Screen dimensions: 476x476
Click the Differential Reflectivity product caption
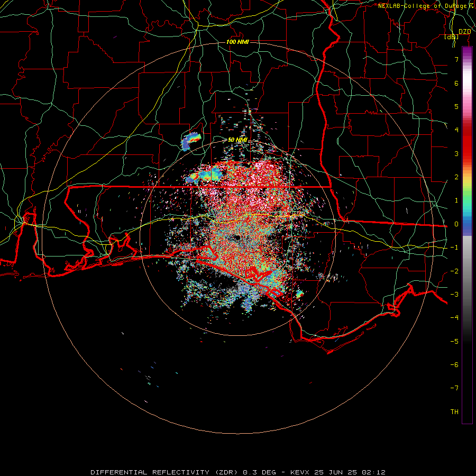(238, 472)
